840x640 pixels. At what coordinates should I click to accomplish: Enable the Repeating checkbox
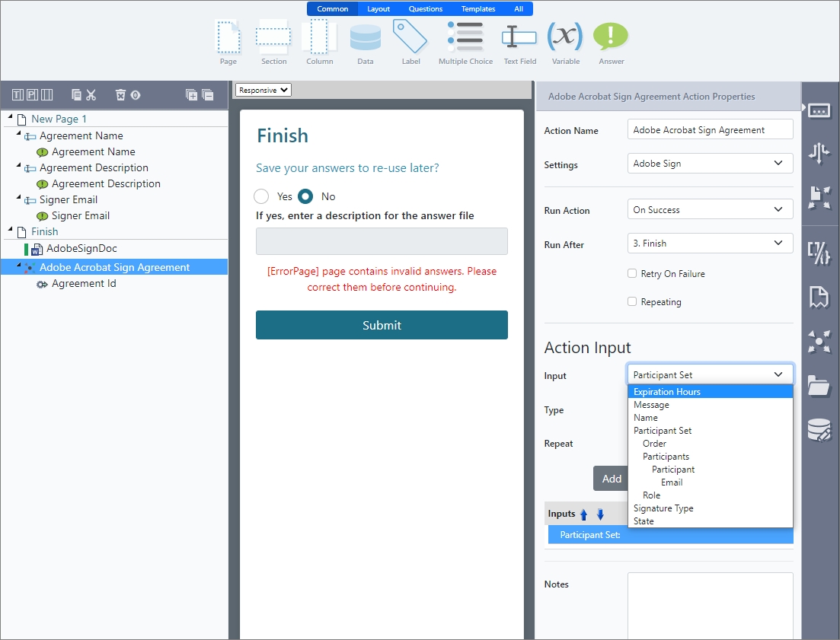632,301
